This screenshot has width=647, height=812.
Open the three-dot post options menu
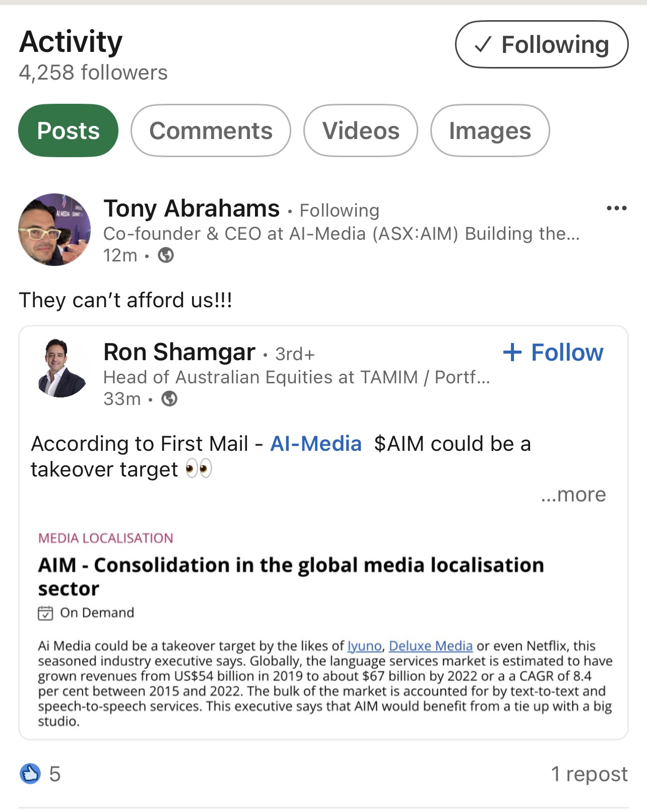(616, 208)
